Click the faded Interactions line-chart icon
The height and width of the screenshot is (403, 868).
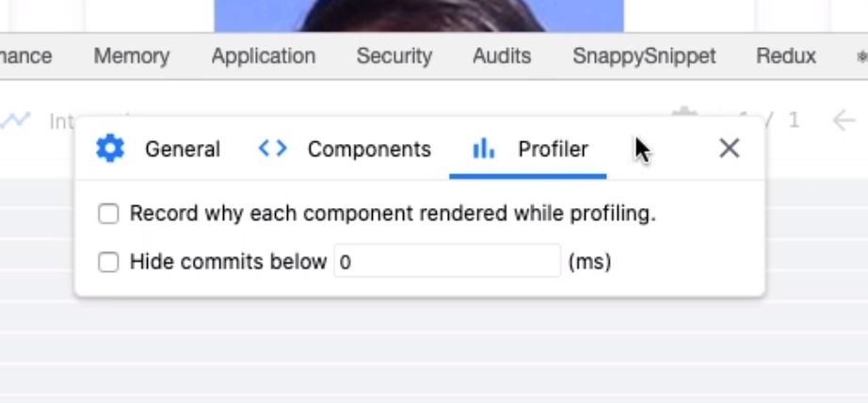[x=15, y=121]
